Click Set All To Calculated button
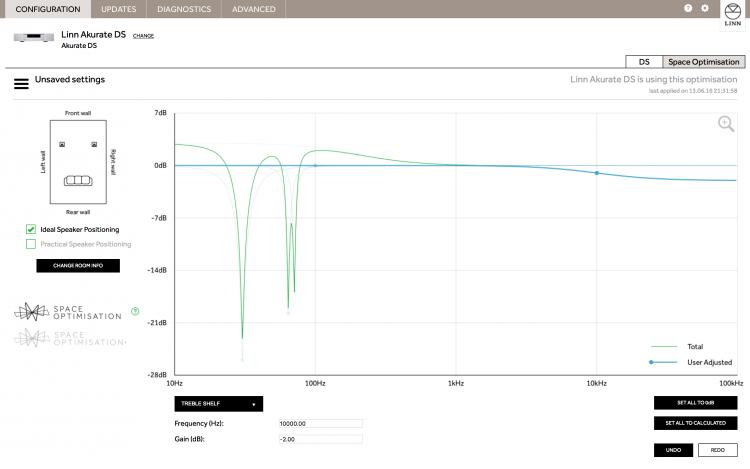The width and height of the screenshot is (750, 469). pyautogui.click(x=695, y=423)
